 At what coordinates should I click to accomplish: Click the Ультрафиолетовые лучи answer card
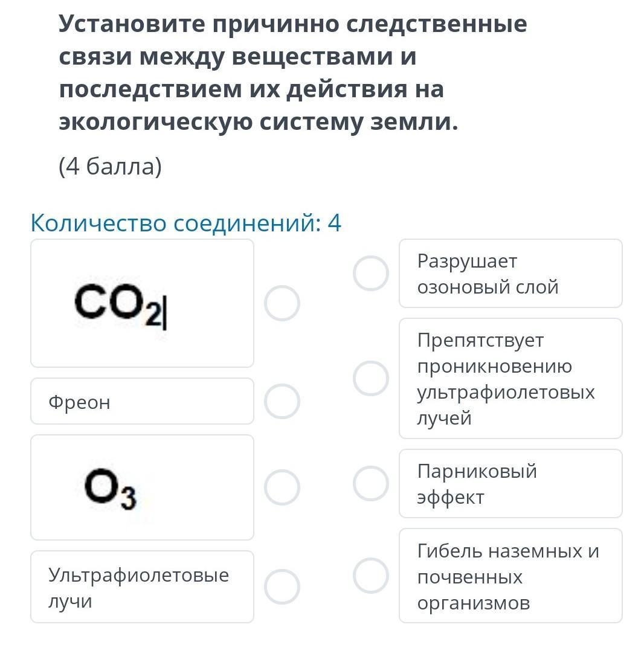coord(142,587)
